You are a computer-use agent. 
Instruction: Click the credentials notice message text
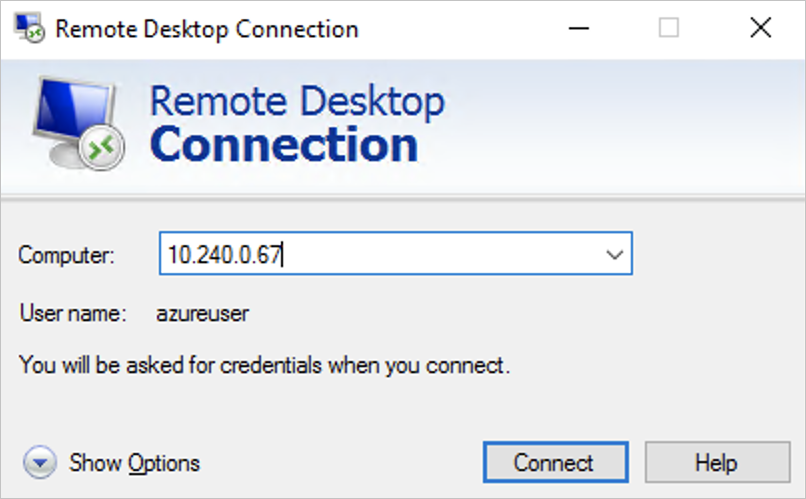pyautogui.click(x=264, y=366)
